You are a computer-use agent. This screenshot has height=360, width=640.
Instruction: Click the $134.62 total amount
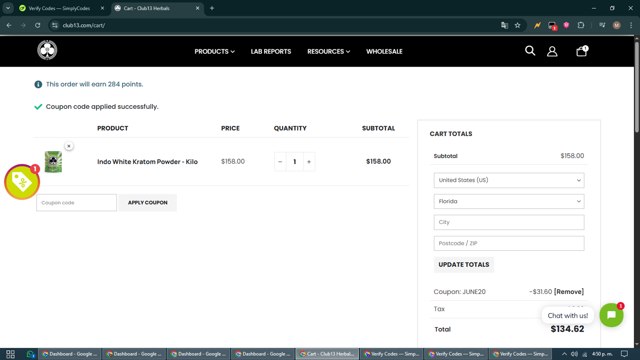[x=567, y=329]
